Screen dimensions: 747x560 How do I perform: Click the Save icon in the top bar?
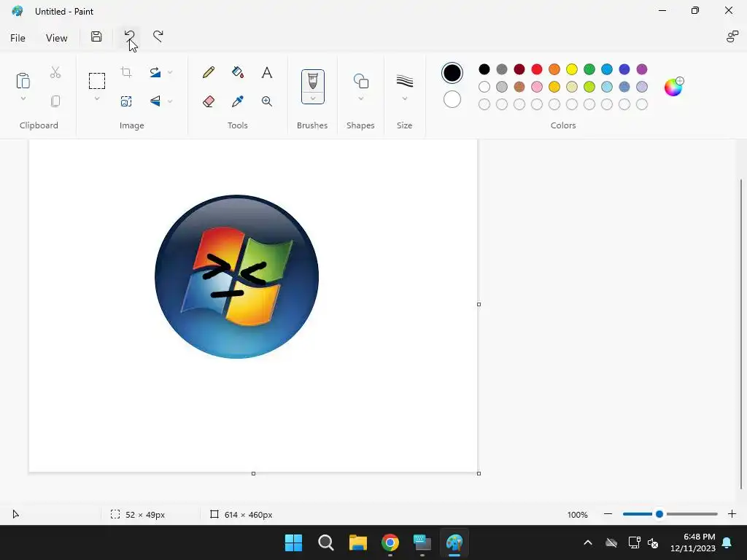pyautogui.click(x=96, y=36)
